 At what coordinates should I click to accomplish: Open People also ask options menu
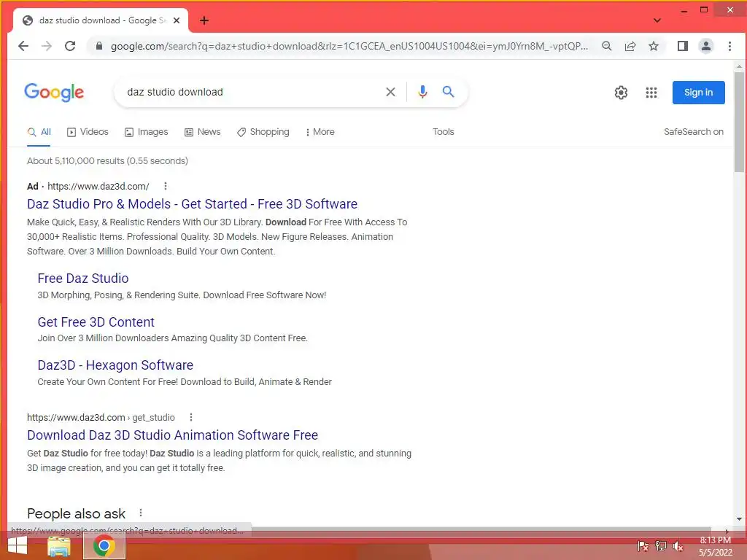pos(141,513)
